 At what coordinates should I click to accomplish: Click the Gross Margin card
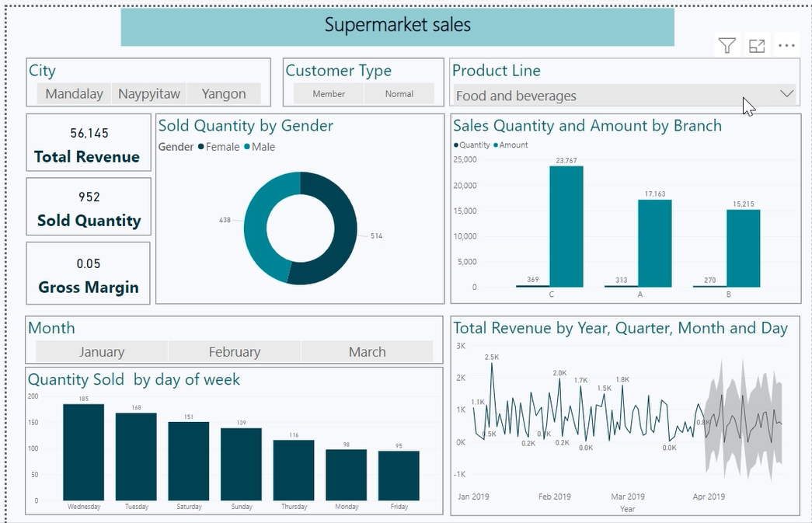[x=88, y=272]
